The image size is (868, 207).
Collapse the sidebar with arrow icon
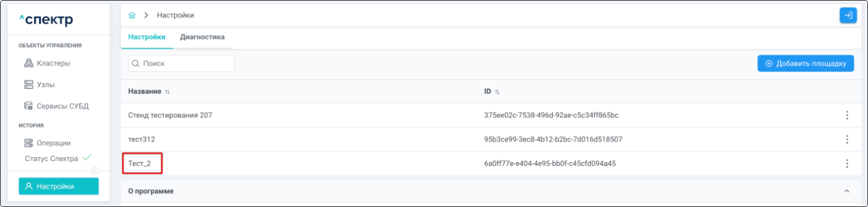point(95,171)
